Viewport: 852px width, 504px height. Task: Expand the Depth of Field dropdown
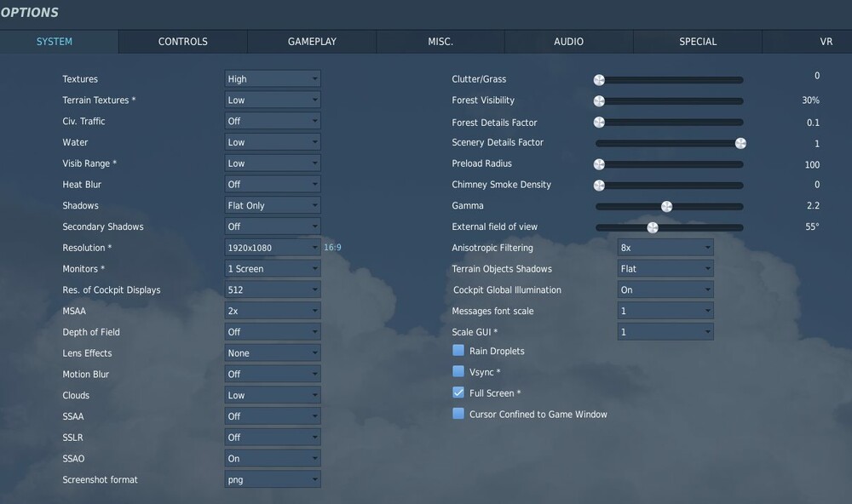[273, 332]
